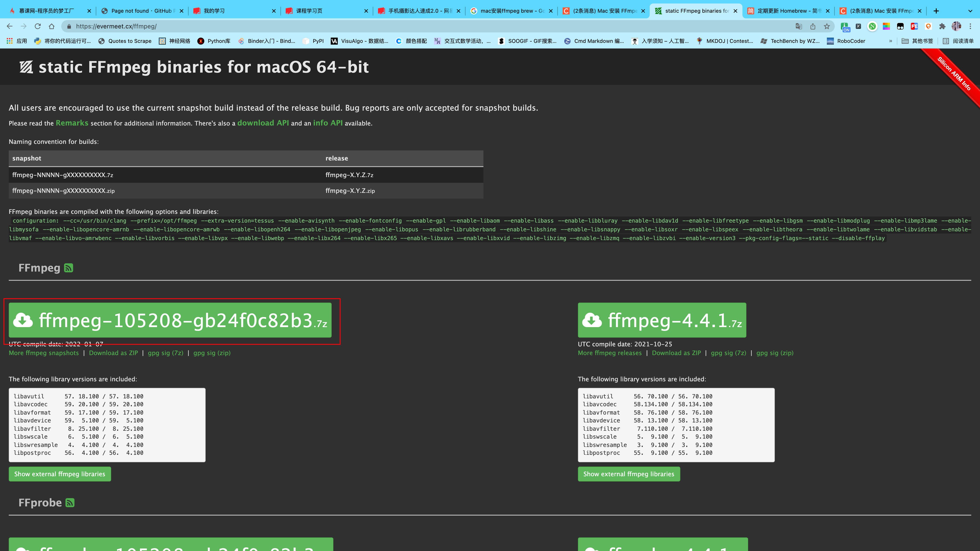Open the Python库 bookmark

click(x=214, y=41)
